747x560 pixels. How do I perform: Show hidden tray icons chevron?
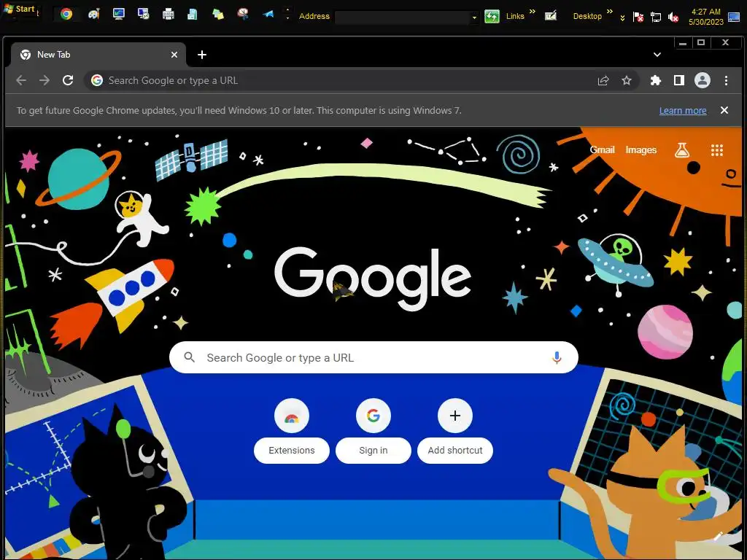coord(622,18)
